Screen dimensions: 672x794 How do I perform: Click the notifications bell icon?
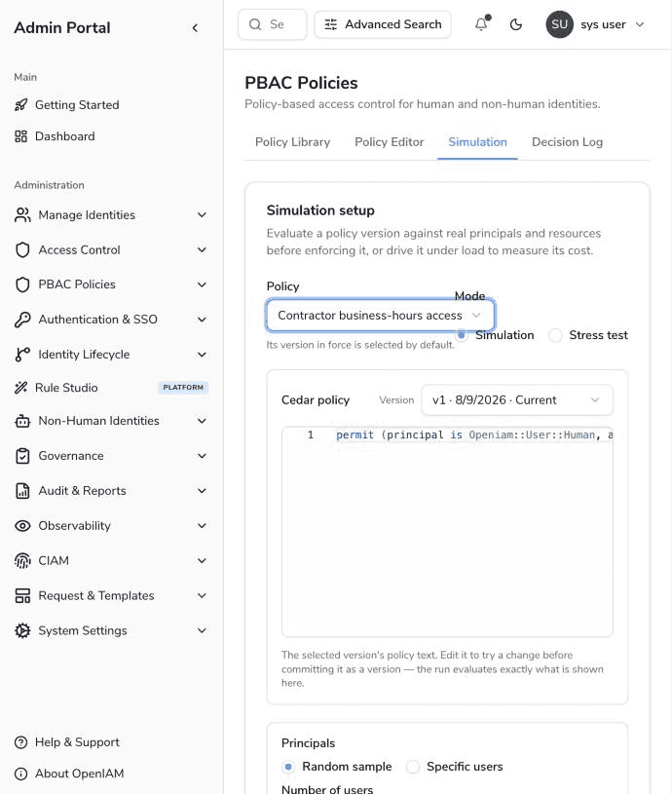481,24
